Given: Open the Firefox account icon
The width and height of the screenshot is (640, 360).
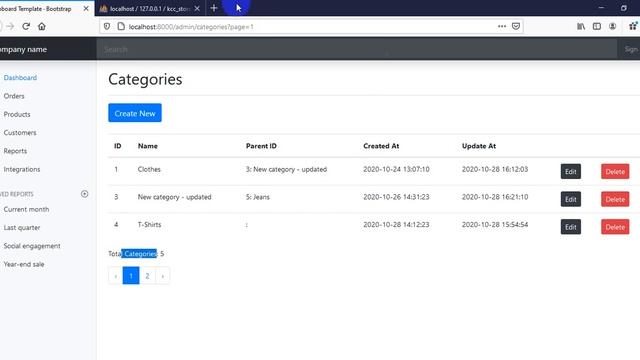Looking at the screenshot, I should click(x=612, y=27).
